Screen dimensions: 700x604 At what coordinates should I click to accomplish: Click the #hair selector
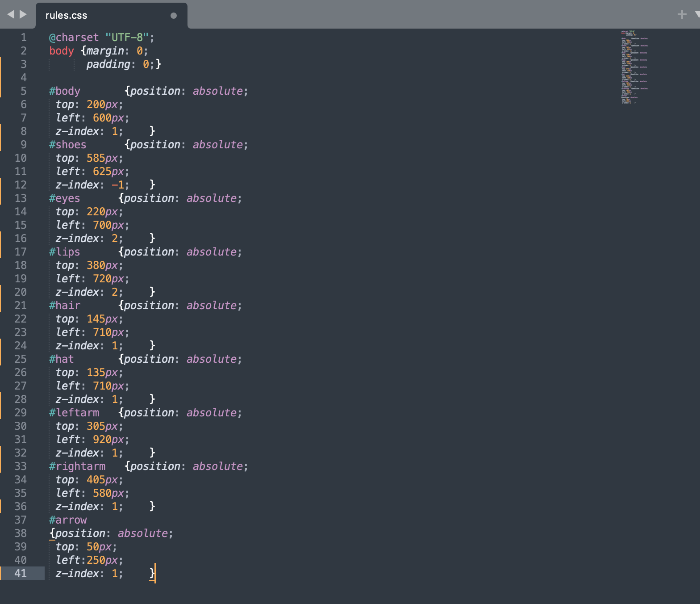click(x=64, y=306)
